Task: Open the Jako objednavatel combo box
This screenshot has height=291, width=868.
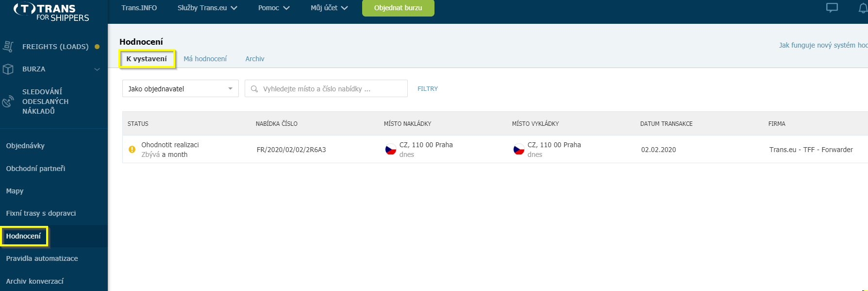Action: [181, 88]
